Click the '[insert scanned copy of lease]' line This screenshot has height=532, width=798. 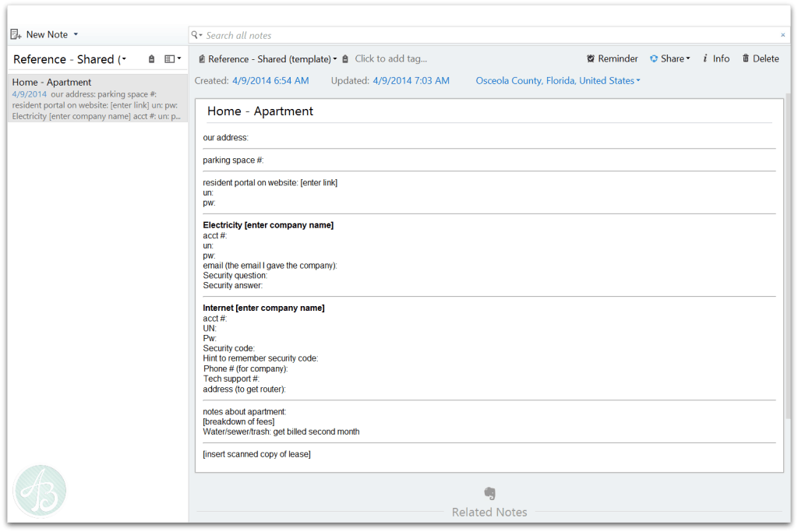click(257, 454)
